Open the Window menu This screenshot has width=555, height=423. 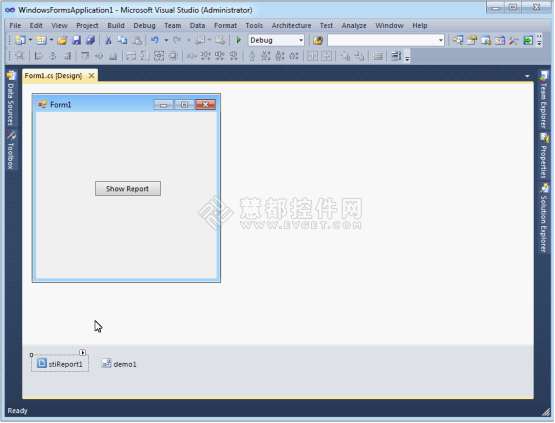[389, 25]
